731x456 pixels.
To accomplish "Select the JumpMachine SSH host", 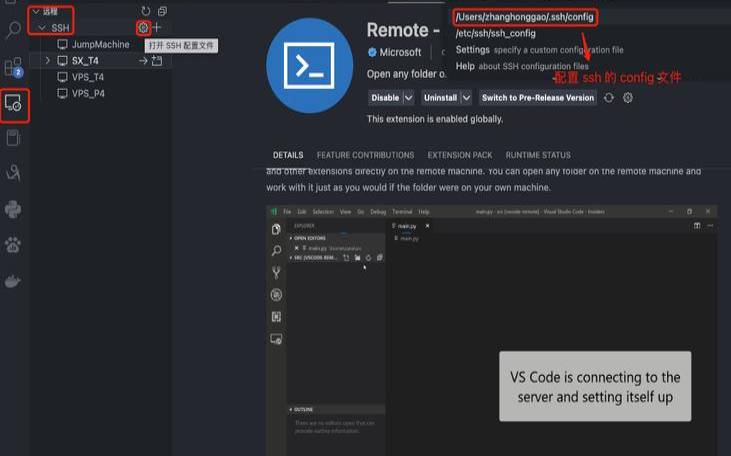I will (x=100, y=44).
